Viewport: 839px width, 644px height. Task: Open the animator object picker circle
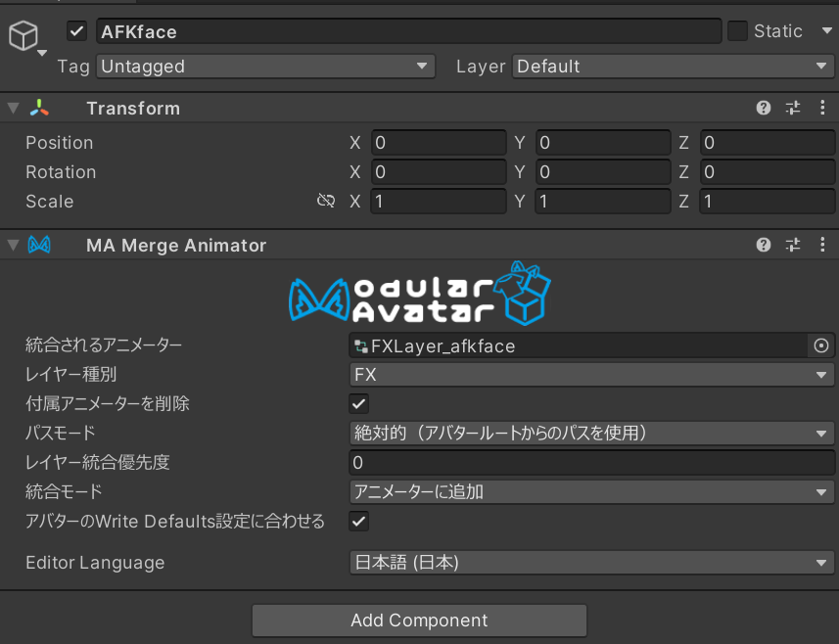tap(821, 346)
